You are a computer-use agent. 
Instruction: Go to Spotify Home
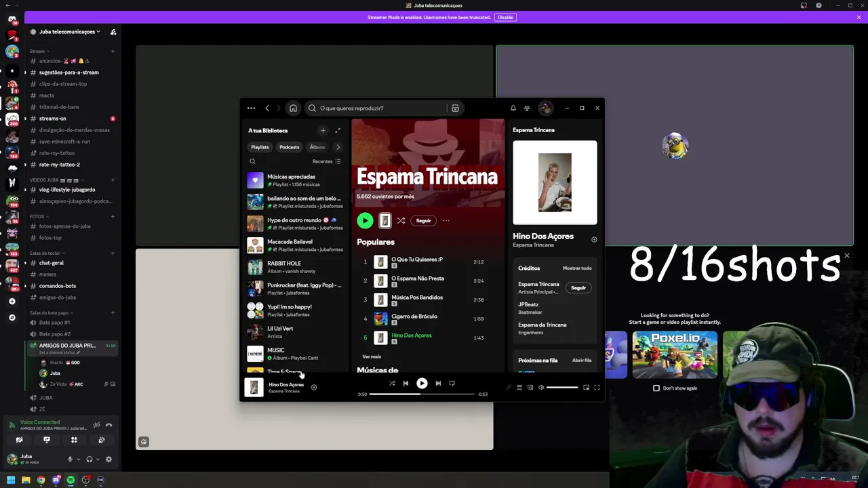(x=293, y=108)
